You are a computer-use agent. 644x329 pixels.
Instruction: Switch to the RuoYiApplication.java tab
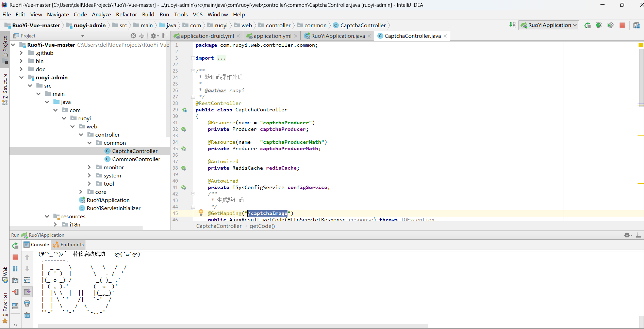click(x=338, y=36)
